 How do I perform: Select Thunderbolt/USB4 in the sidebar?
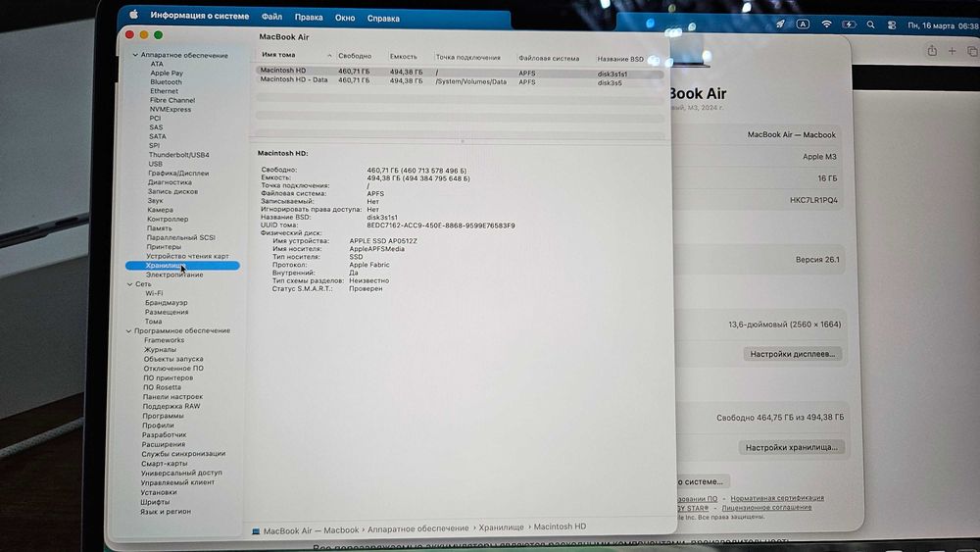tap(178, 154)
